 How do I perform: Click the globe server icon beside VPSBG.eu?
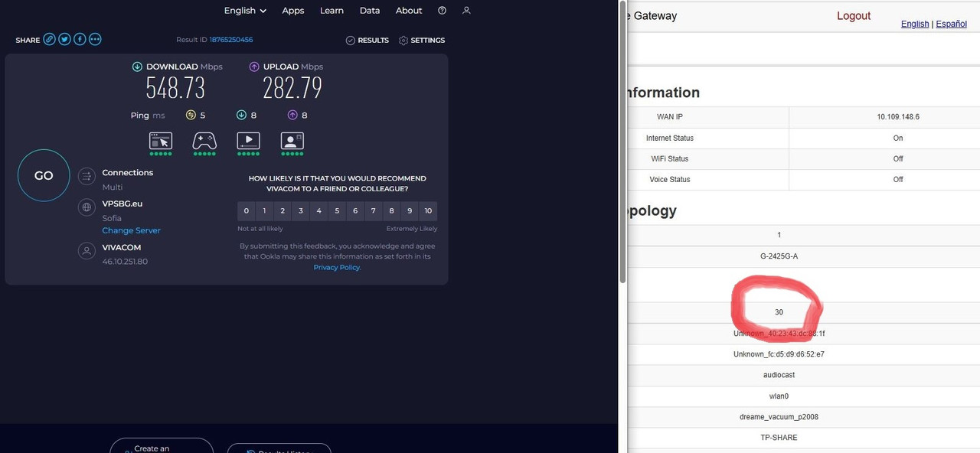(x=87, y=207)
